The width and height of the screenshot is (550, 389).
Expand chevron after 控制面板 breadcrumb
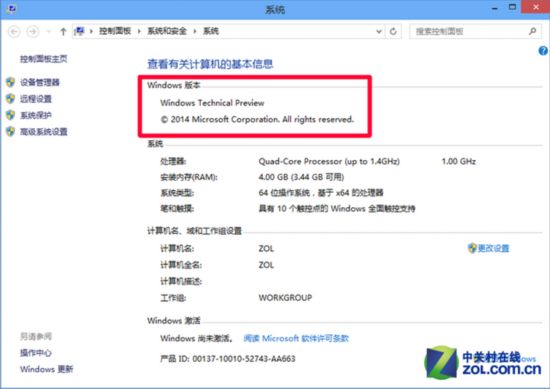click(x=139, y=32)
